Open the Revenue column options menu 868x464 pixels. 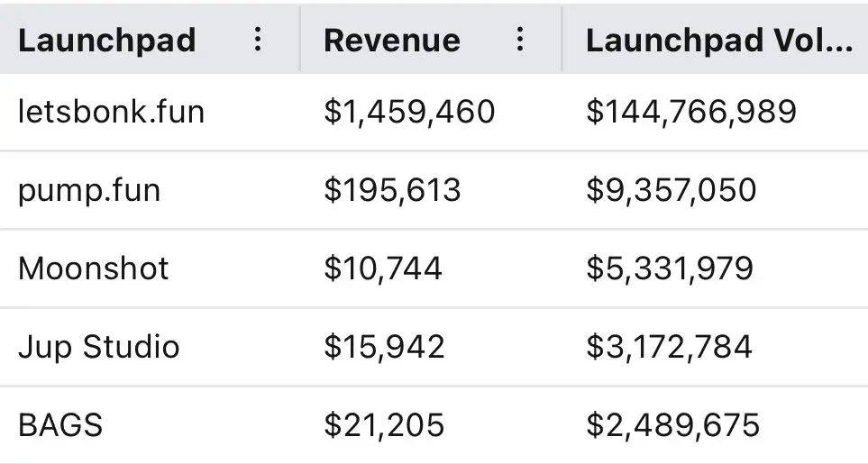[x=519, y=40]
